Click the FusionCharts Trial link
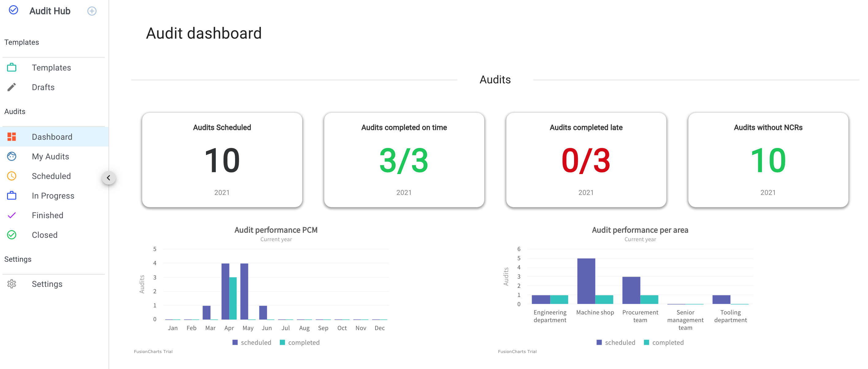 point(153,351)
